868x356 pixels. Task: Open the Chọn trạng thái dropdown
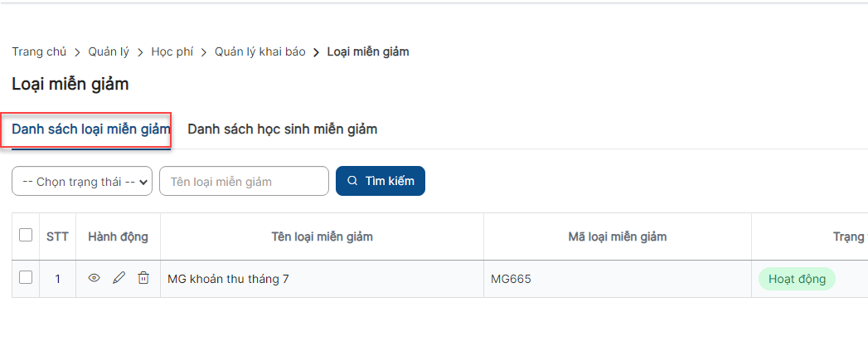click(x=82, y=181)
